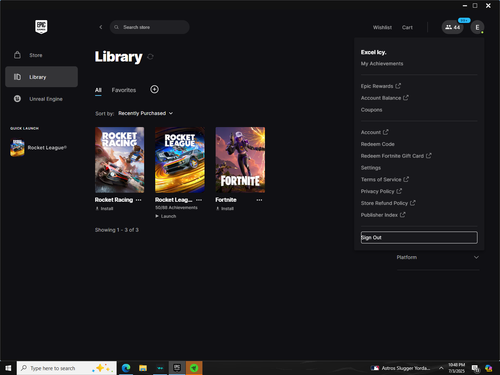Open Fortnite options ellipsis menu
This screenshot has width=500, height=375.
(259, 200)
